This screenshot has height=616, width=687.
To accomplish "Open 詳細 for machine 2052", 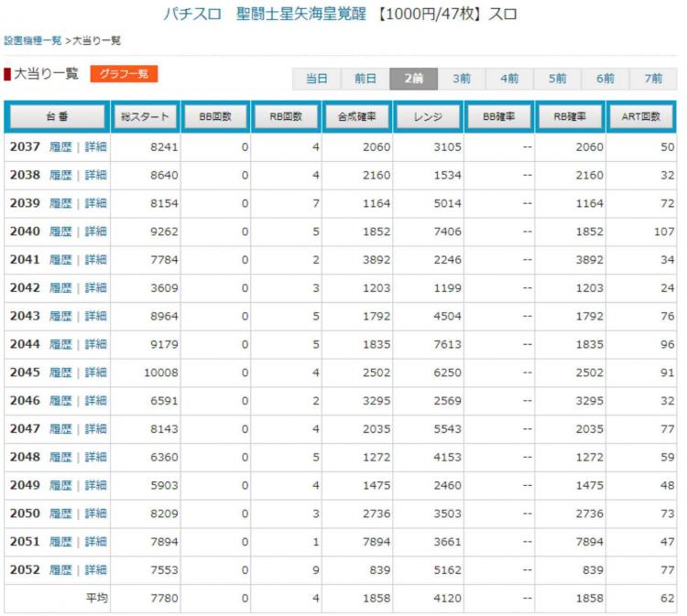I will (x=95, y=570).
